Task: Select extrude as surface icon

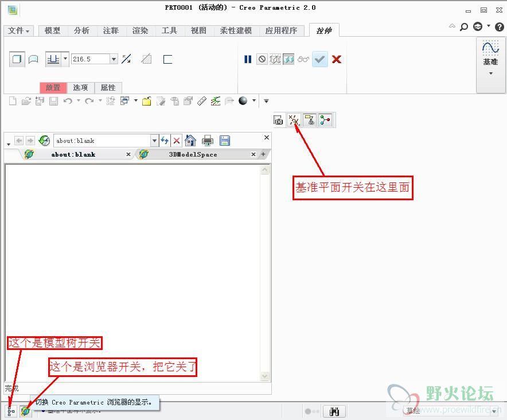Action: [33, 59]
